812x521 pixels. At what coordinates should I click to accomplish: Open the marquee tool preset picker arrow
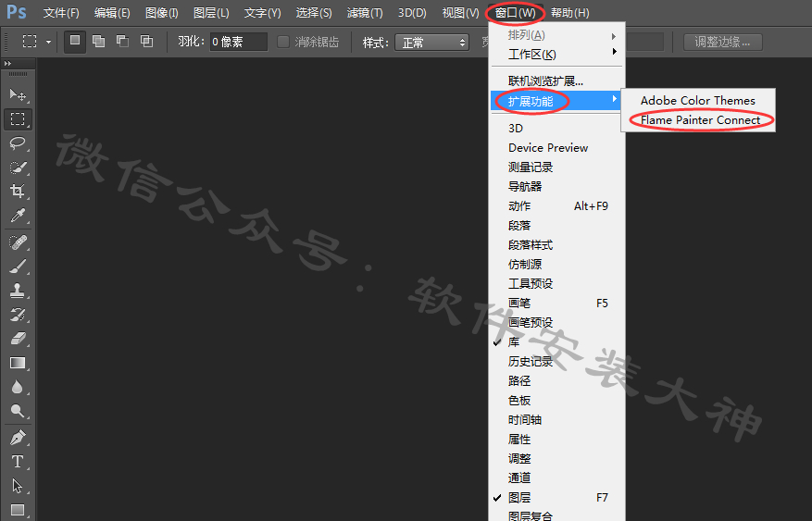pos(48,42)
